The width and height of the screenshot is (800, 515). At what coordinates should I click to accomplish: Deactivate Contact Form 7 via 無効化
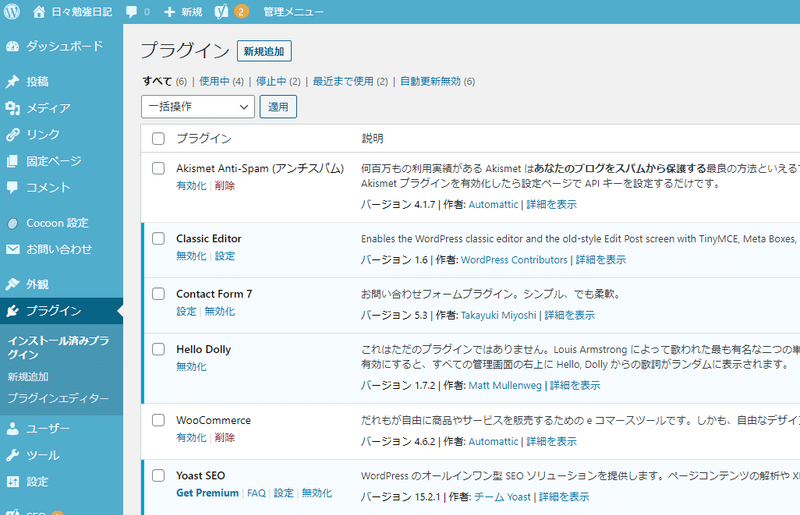click(219, 311)
